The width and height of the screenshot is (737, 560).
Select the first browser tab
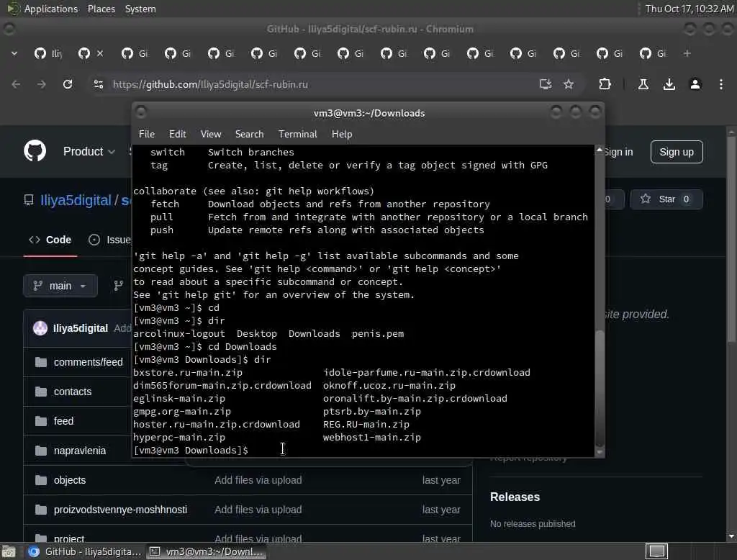click(48, 53)
